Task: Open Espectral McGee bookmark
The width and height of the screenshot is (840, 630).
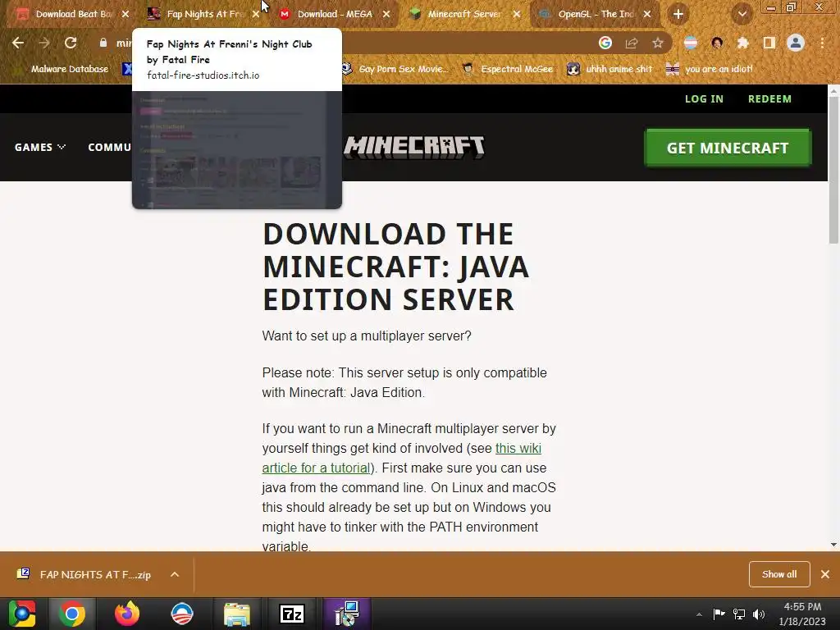Action: [x=508, y=69]
